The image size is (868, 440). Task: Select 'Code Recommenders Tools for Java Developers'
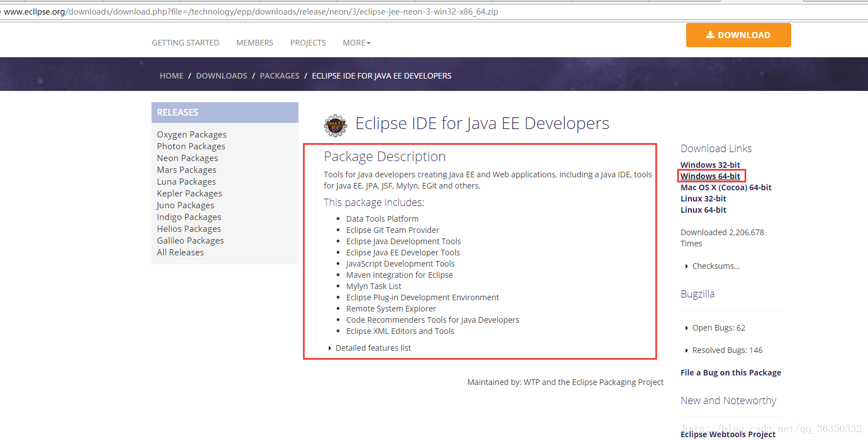pyautogui.click(x=433, y=320)
